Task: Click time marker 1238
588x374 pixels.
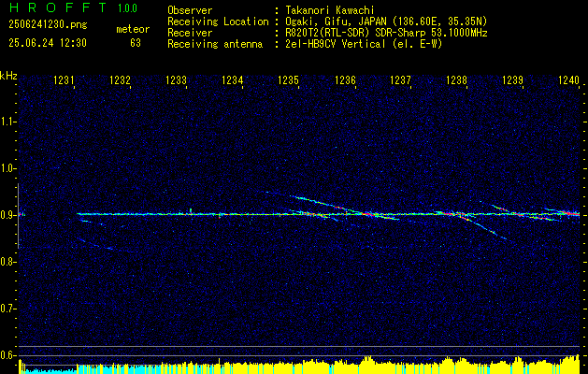Action: (457, 79)
